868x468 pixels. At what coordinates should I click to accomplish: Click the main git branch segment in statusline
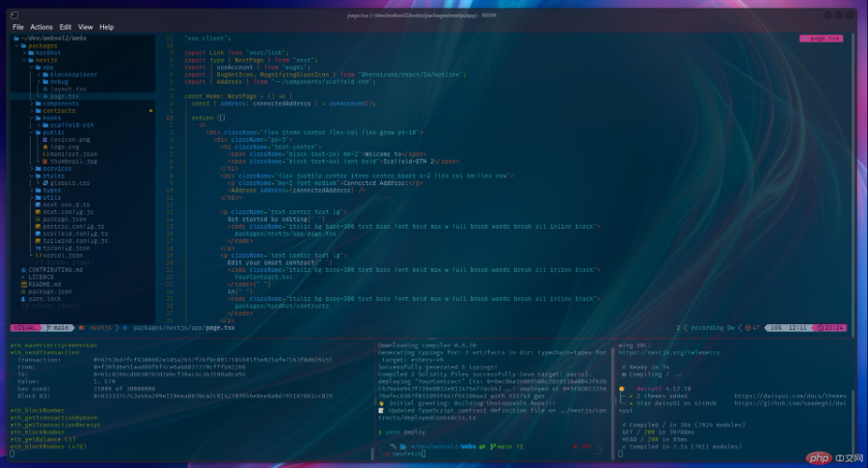(x=59, y=327)
